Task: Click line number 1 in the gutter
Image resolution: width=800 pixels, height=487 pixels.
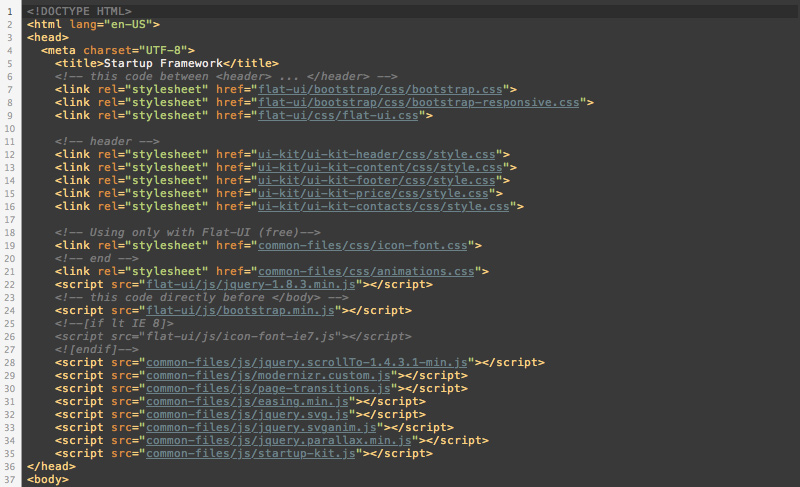Action: (9, 11)
